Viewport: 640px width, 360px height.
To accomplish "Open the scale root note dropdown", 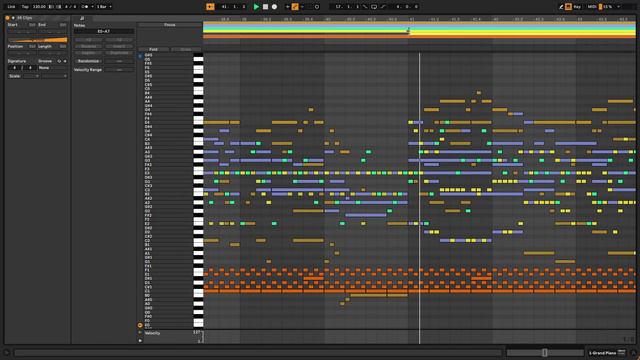I will [31, 76].
